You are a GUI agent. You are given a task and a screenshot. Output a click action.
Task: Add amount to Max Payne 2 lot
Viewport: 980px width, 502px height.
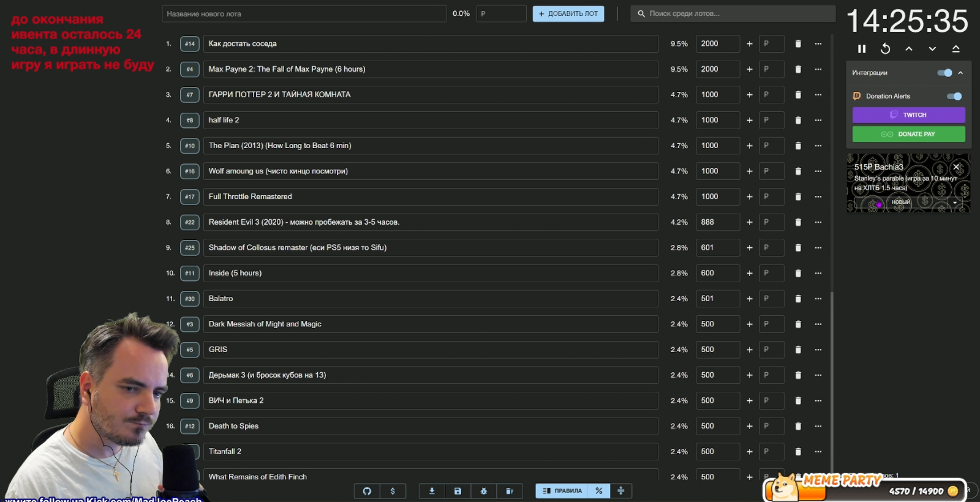point(749,69)
